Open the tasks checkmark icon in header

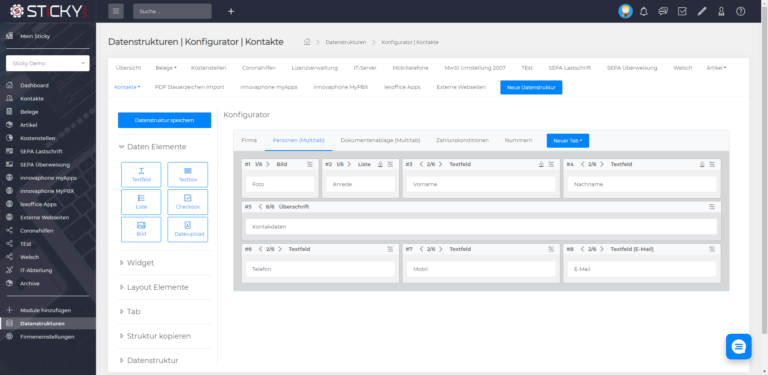[682, 11]
